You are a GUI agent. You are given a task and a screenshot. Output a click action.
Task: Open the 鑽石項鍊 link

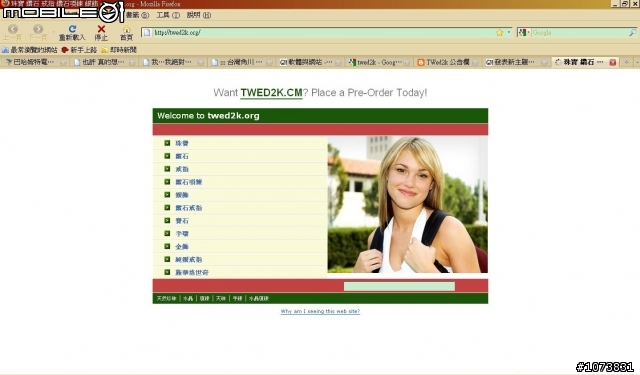(x=189, y=182)
